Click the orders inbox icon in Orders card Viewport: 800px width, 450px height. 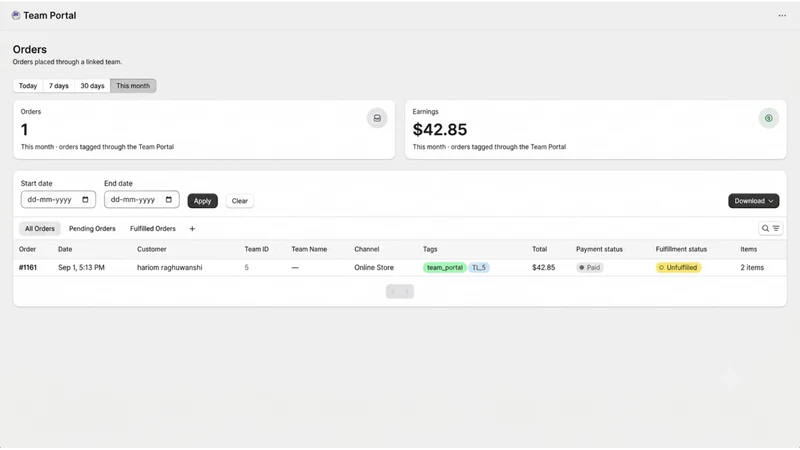click(377, 118)
